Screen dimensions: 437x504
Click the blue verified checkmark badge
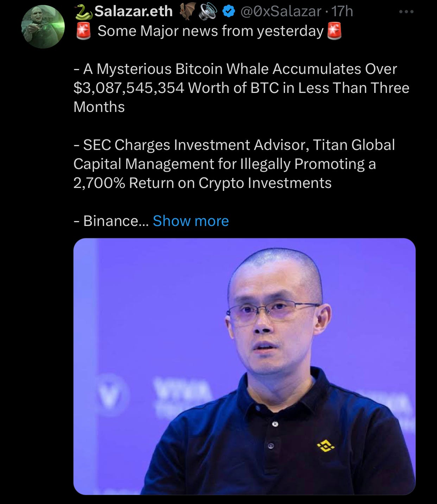(229, 12)
